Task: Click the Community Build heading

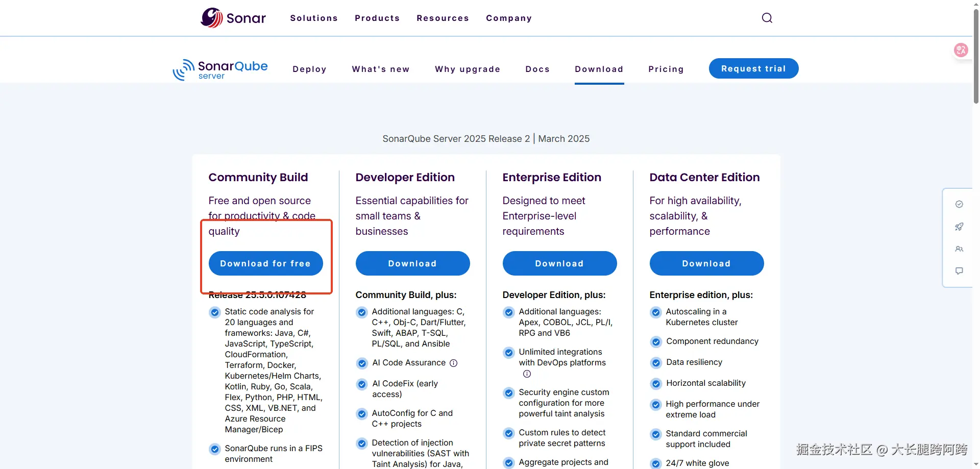Action: (258, 177)
